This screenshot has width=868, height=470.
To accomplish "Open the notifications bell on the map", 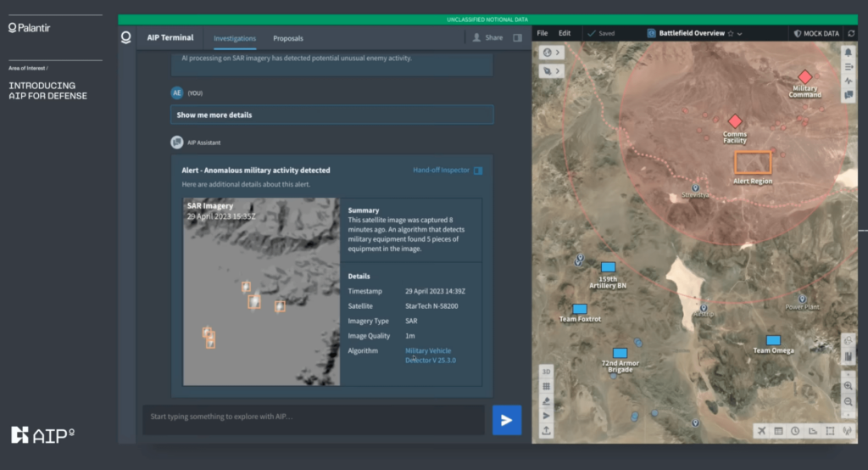I will [x=849, y=53].
